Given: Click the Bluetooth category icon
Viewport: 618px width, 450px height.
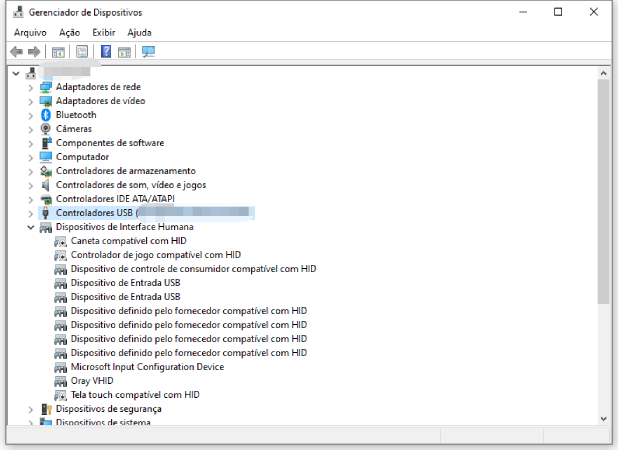Looking at the screenshot, I should click(x=46, y=115).
